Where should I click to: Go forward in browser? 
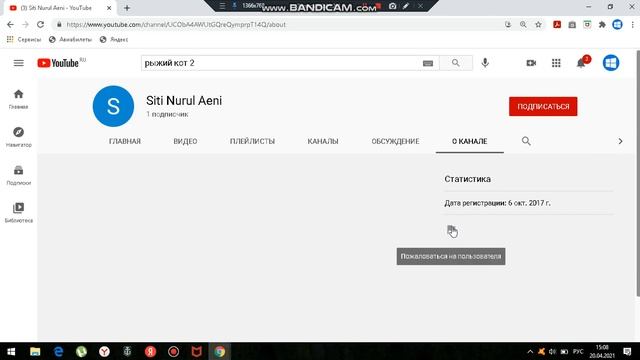coord(25,24)
